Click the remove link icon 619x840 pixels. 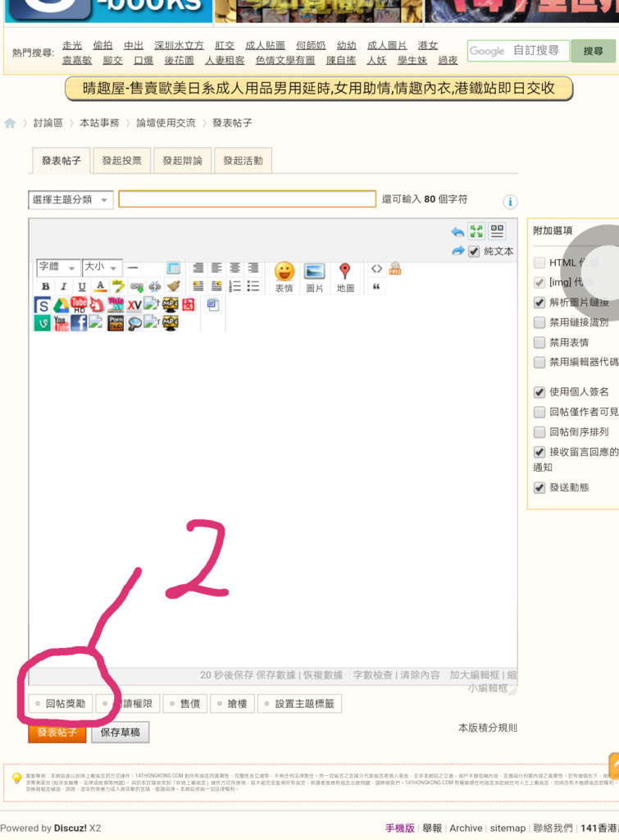click(155, 287)
